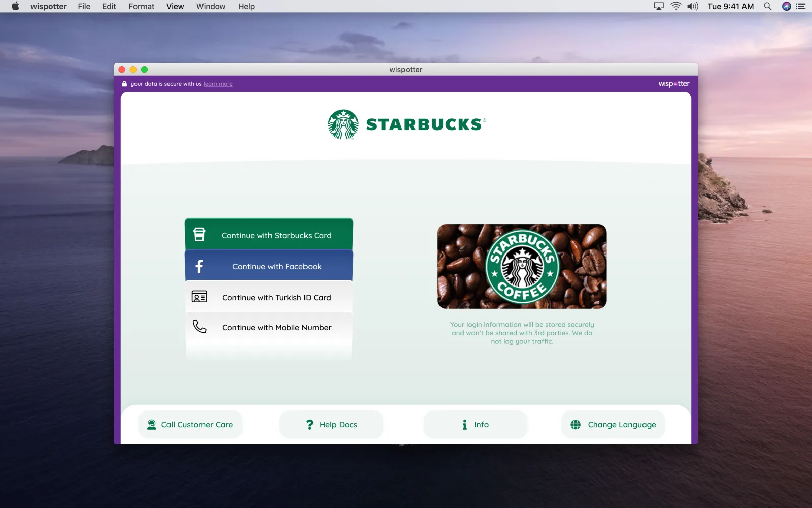Click the login information privacy notice text

tap(522, 333)
